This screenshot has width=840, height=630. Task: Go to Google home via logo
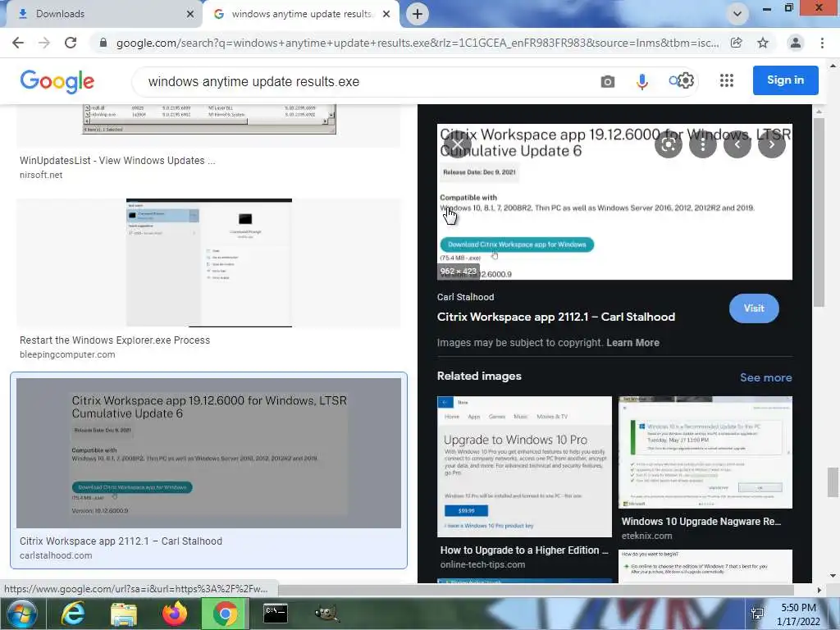click(x=57, y=81)
